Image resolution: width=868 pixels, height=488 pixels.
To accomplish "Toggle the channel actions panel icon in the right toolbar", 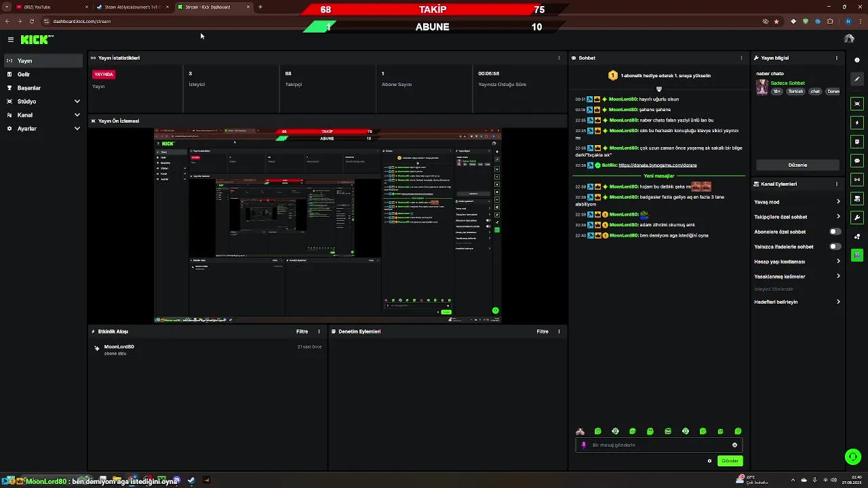I will (x=857, y=199).
